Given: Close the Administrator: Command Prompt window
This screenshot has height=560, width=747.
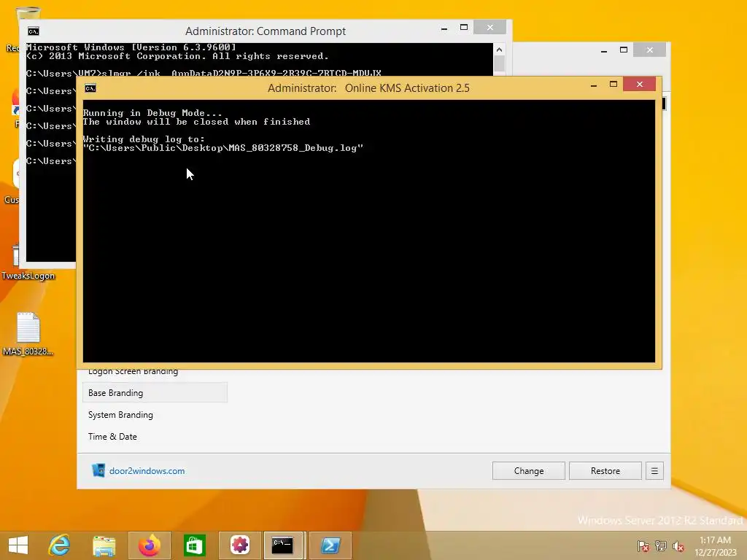Looking at the screenshot, I should [x=490, y=28].
